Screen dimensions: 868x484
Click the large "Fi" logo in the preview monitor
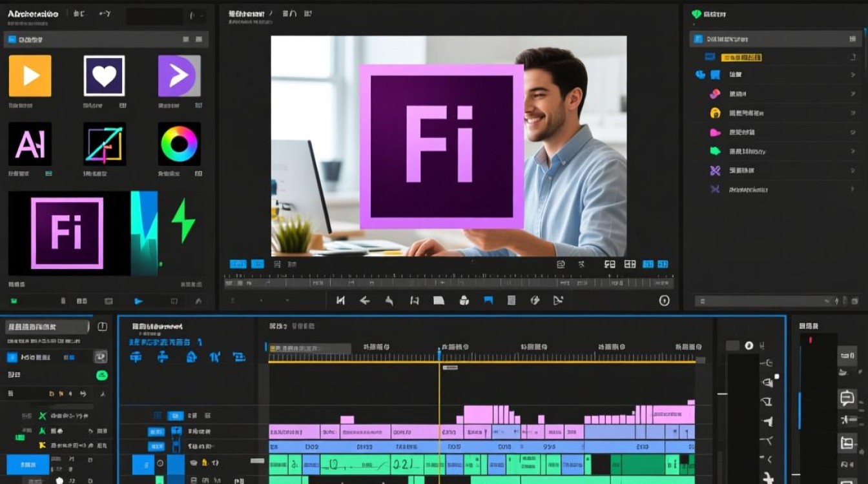click(x=441, y=146)
